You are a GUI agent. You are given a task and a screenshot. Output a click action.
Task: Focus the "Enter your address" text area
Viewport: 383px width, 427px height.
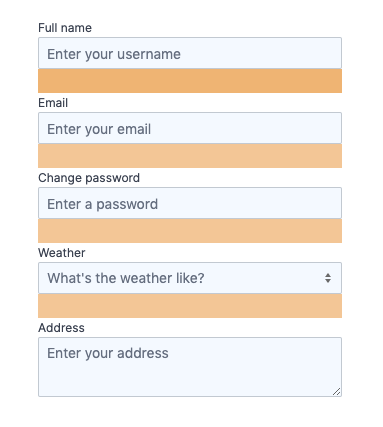tap(190, 367)
